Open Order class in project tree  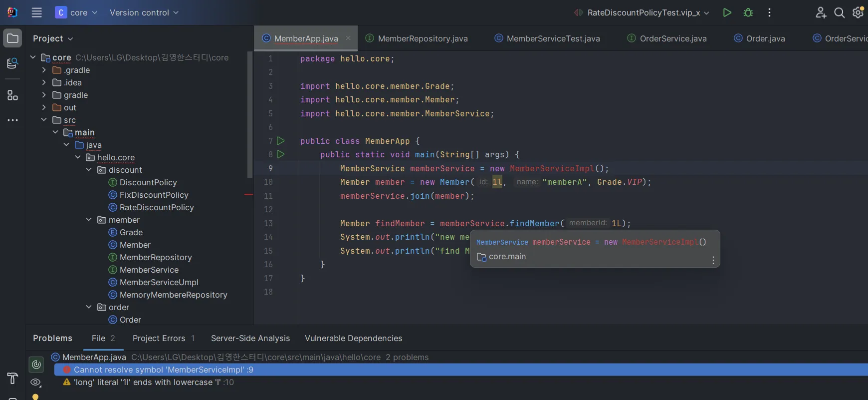[125, 320]
